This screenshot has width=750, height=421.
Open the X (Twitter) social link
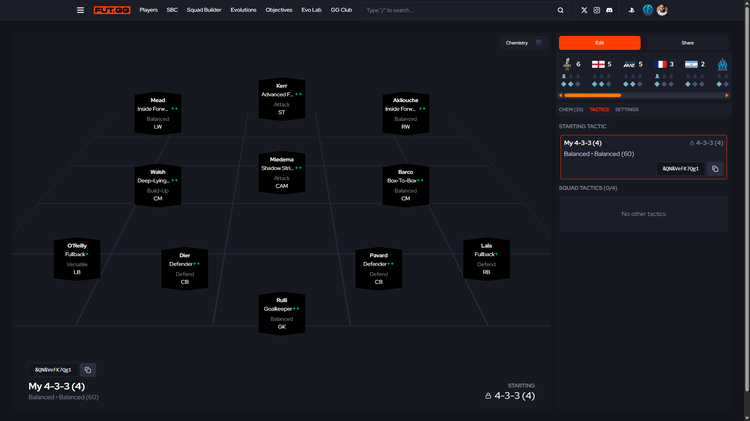click(x=584, y=10)
